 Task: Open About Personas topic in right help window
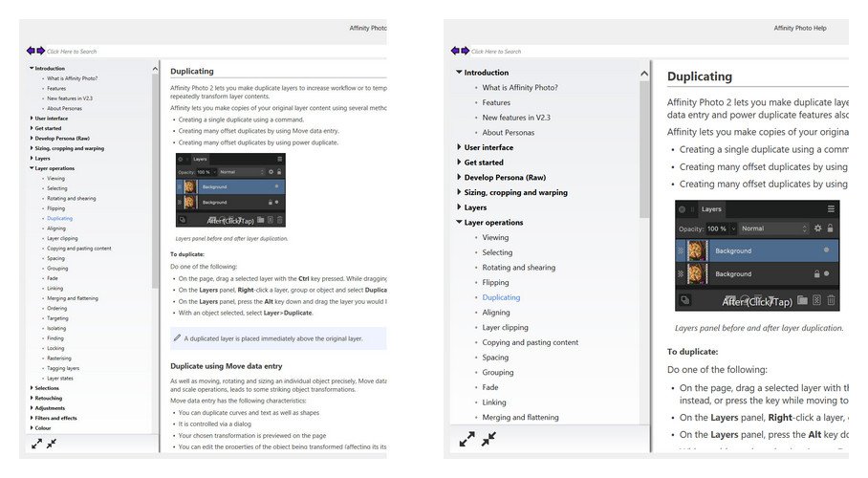(509, 132)
